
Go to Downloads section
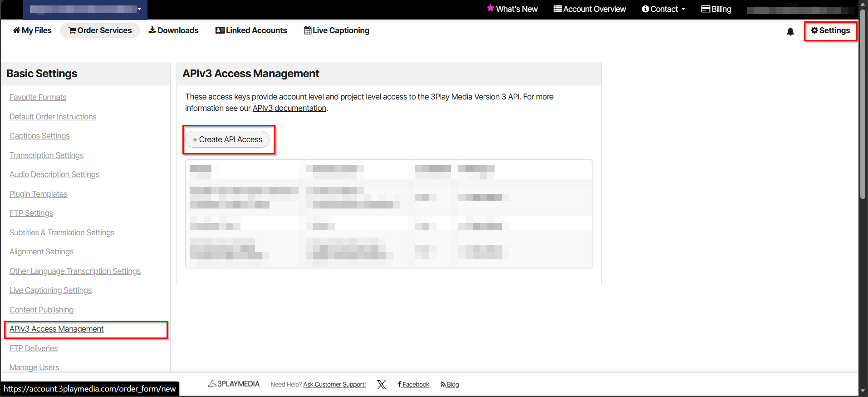173,30
